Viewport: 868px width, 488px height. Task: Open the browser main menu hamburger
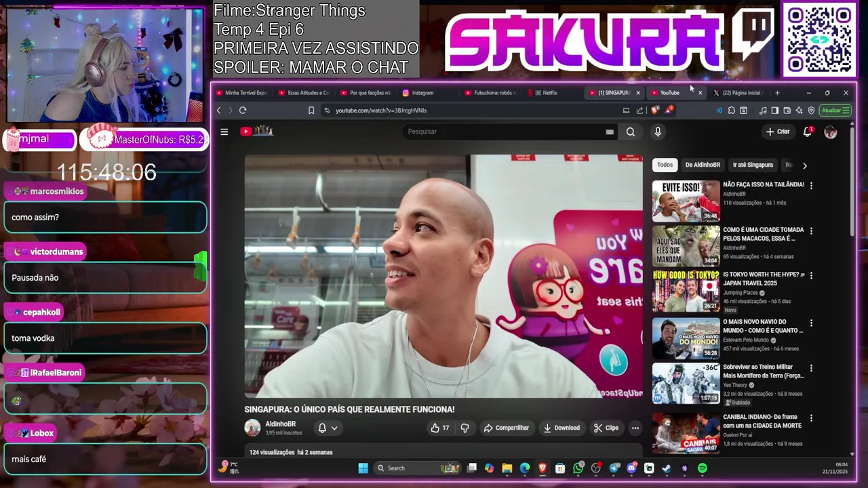point(846,110)
